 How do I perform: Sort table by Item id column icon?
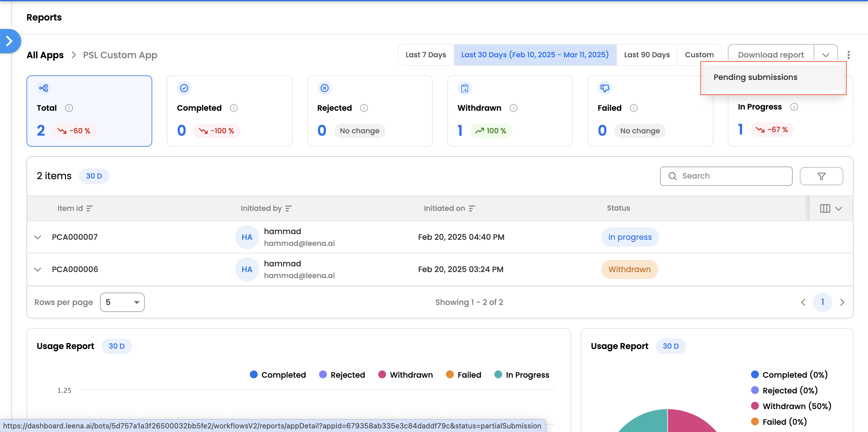(89, 208)
